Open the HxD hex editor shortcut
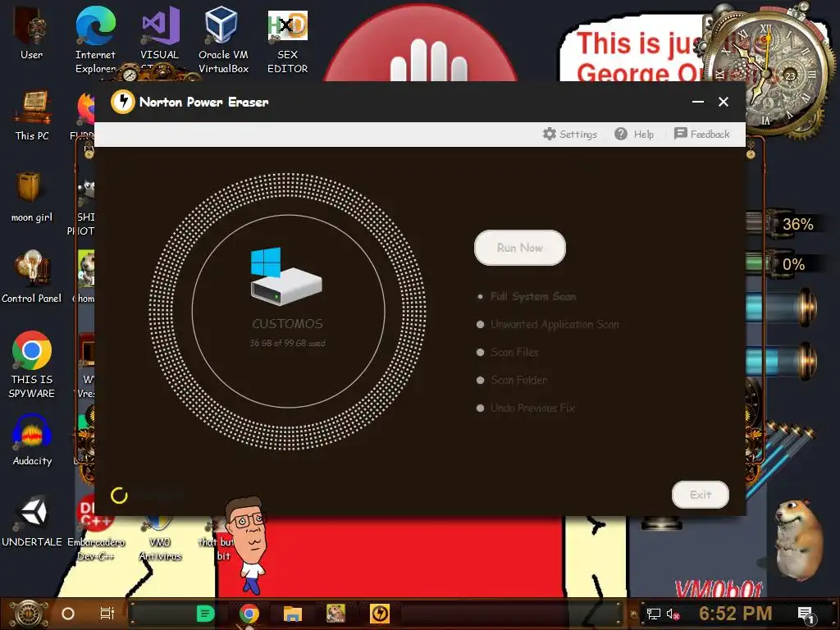840x630 pixels. [x=288, y=40]
